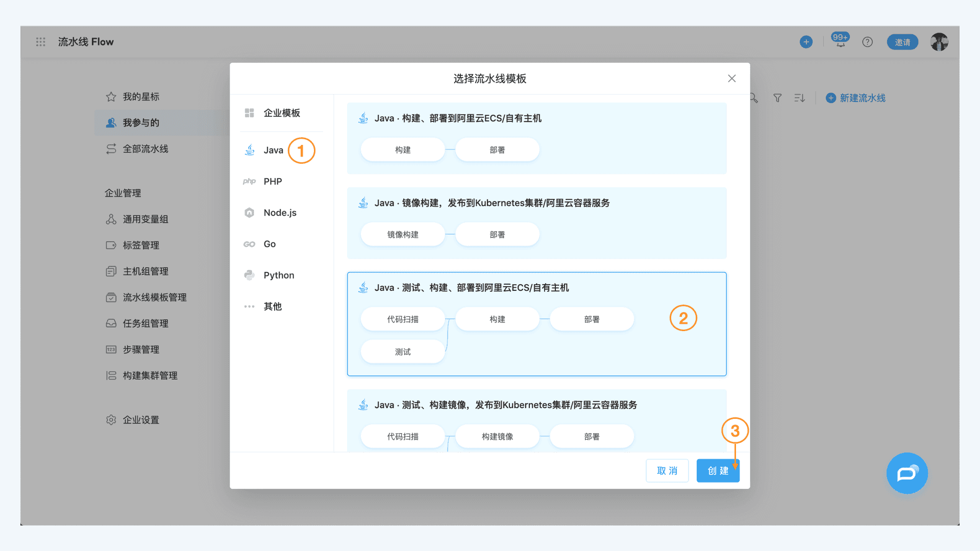Click the 邀请 invite button
The image size is (980, 551).
(x=902, y=42)
